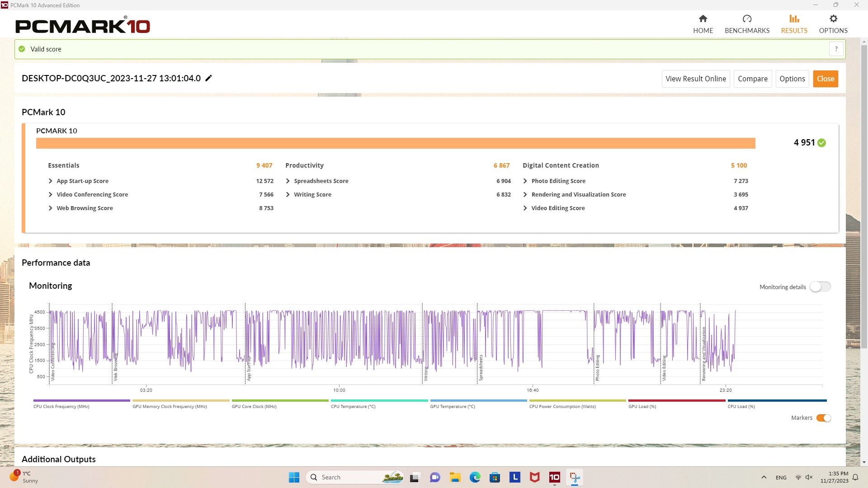Click the GPU Load red legend swatch
This screenshot has height=488, width=868.
676,401
